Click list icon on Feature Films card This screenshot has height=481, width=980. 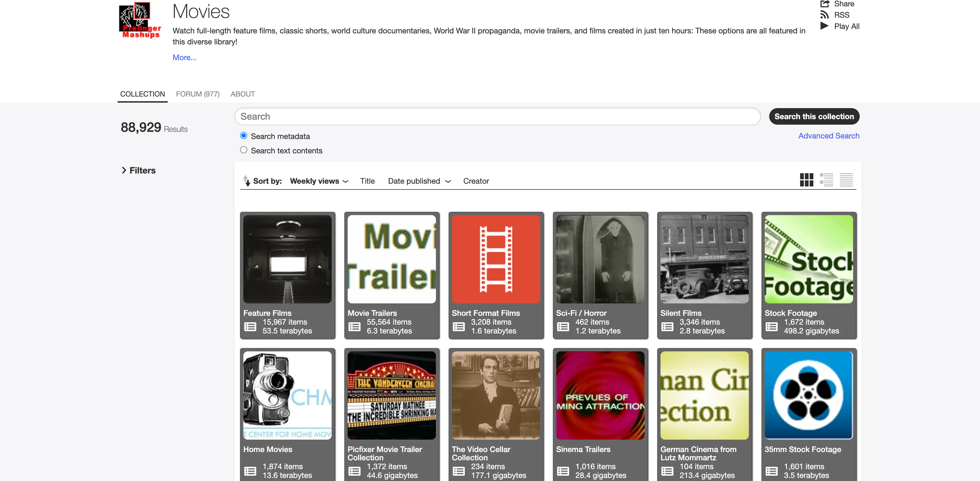(250, 327)
